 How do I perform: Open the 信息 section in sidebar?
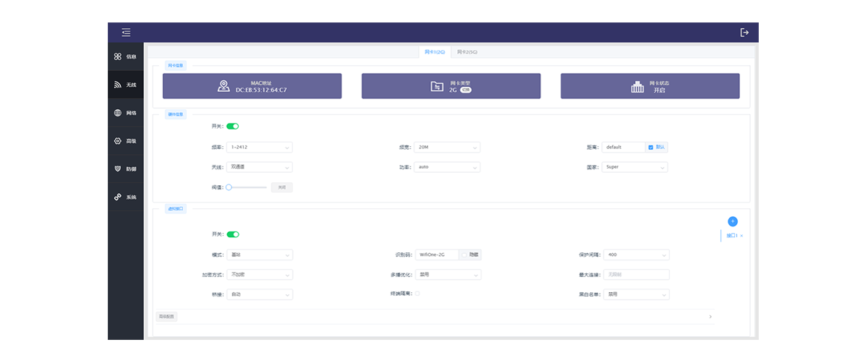[126, 56]
